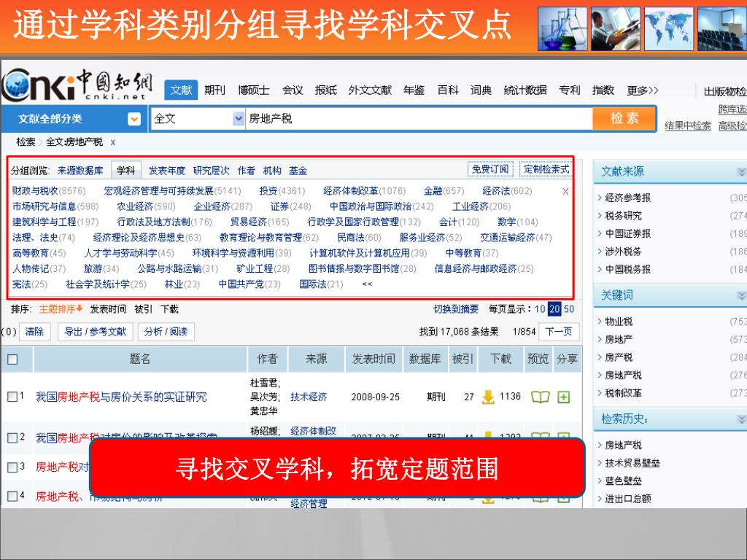
Task: Remove search filter 房地产税 with x
Action: point(113,142)
